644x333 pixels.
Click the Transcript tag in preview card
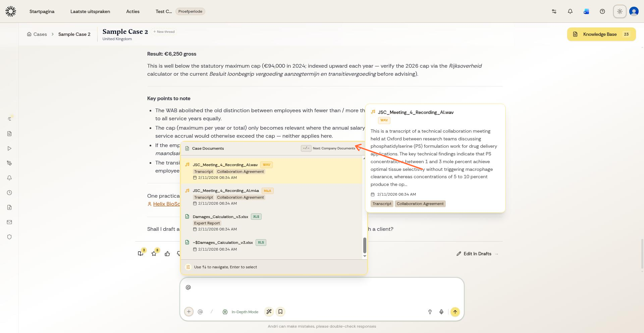382,204
